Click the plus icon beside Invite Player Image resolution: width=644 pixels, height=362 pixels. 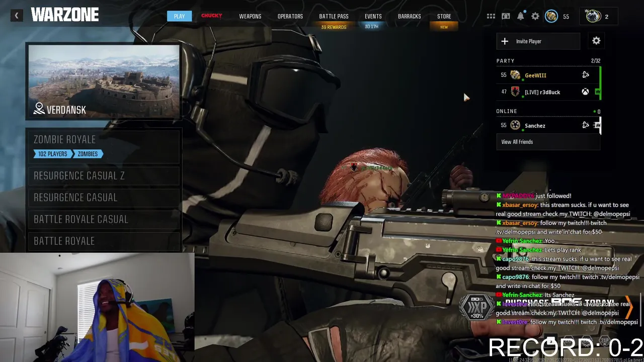point(505,41)
